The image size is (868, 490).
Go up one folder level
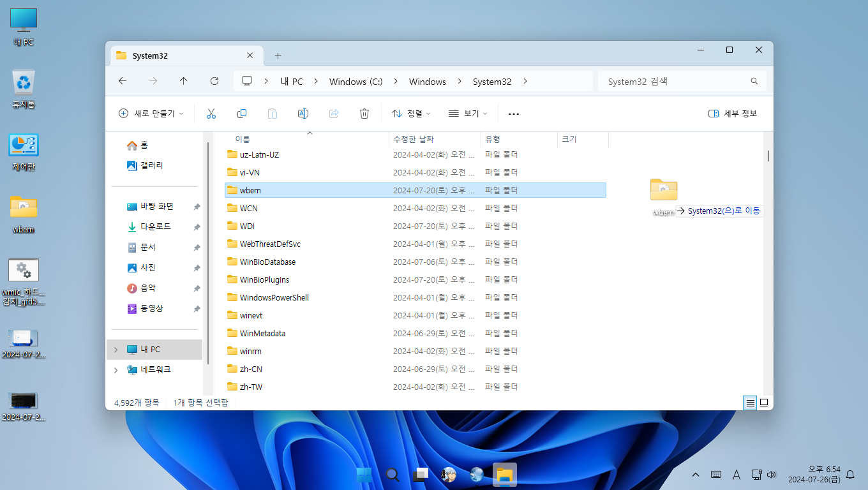[184, 81]
